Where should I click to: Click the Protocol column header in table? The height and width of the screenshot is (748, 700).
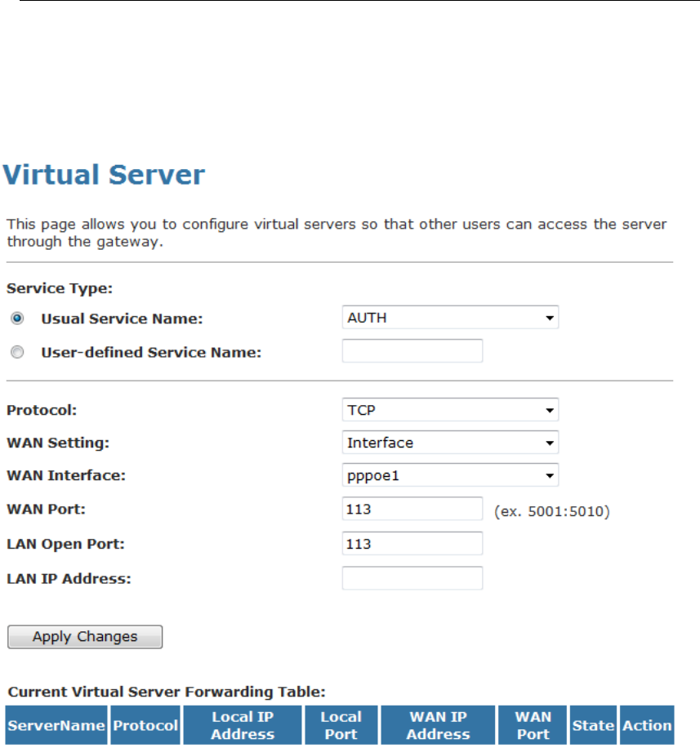(x=145, y=725)
